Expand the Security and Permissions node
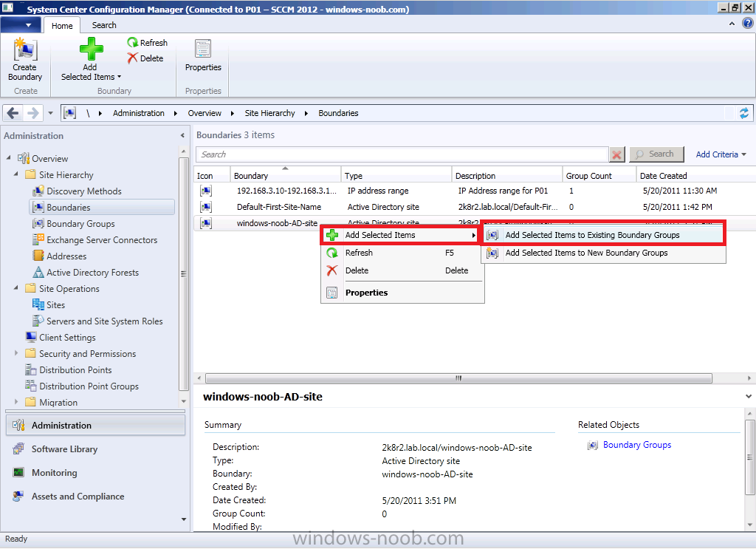This screenshot has width=756, height=549. 16,353
